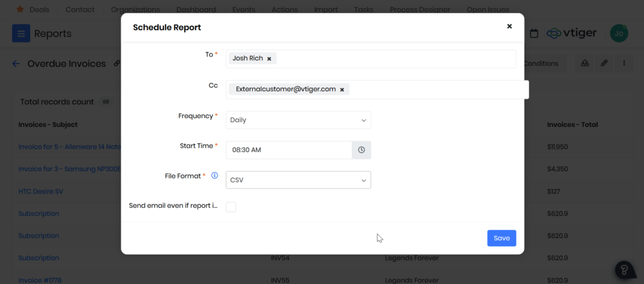Click the pencil edit report icon
644x284 pixels.
pos(604,63)
